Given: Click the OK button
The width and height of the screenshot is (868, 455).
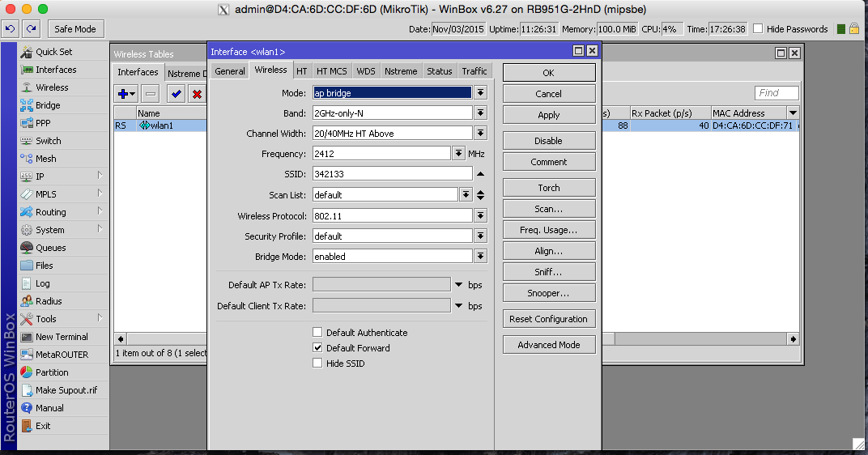Looking at the screenshot, I should 549,73.
